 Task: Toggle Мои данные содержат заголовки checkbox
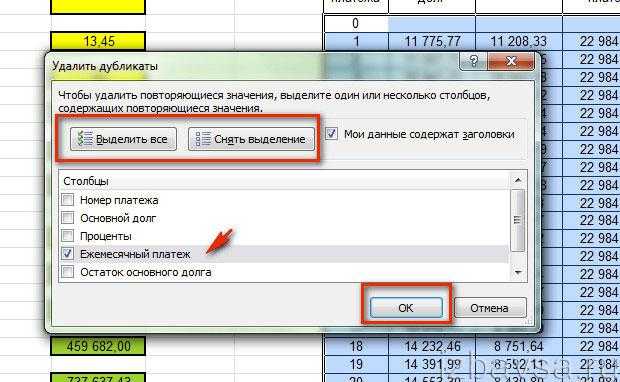331,134
